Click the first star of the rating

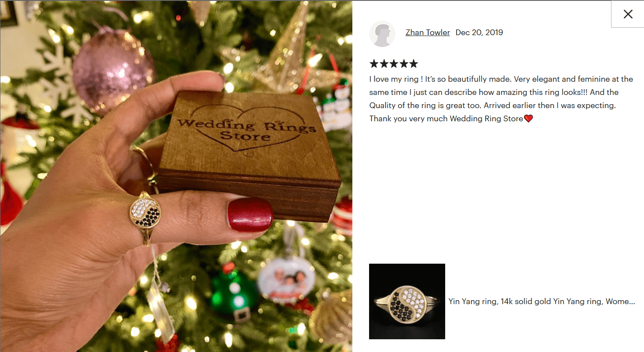pyautogui.click(x=374, y=64)
